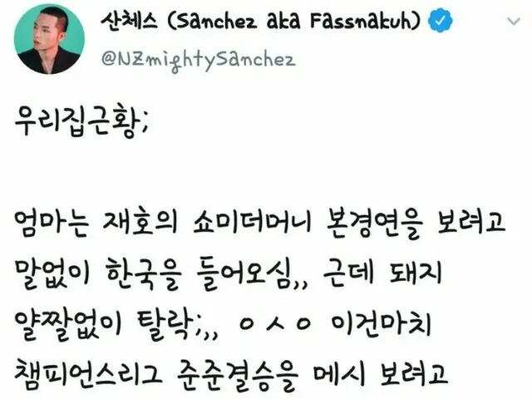Click the word 엄마는 in the tweet
532x399 pixels.
52,224
